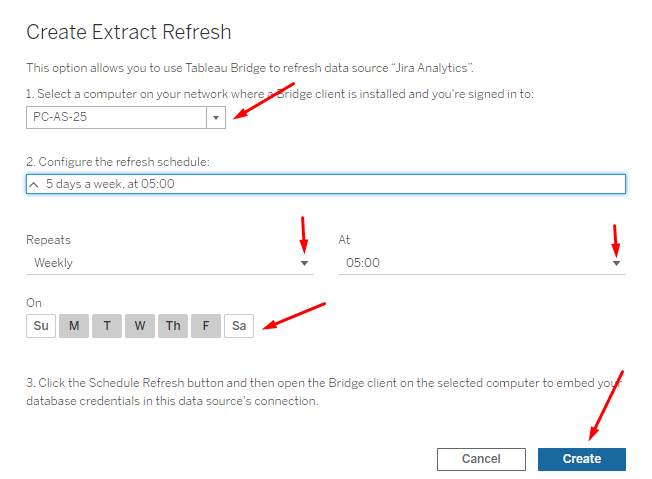
Task: Deselect Friday (F) day button
Action: point(206,325)
